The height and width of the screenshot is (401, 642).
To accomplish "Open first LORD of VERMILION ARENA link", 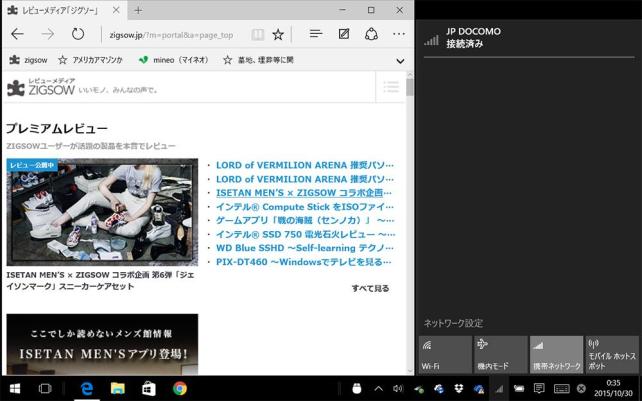I will click(x=305, y=165).
